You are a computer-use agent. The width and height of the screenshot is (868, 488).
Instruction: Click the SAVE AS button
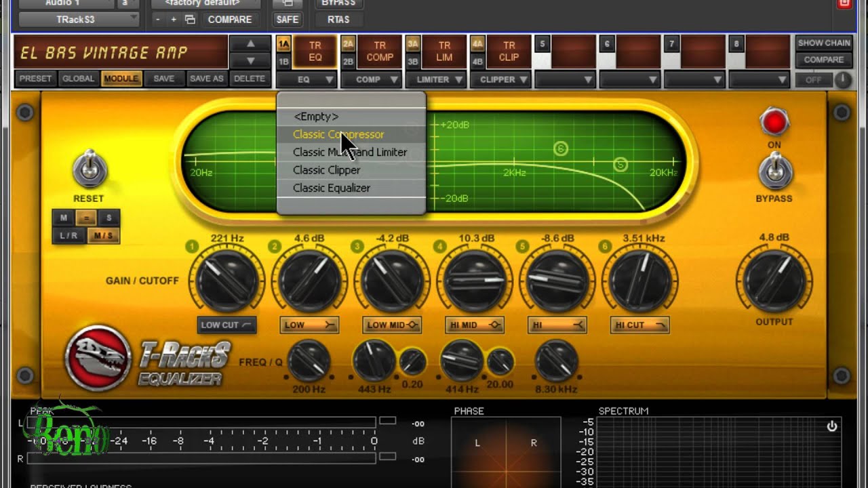click(207, 79)
